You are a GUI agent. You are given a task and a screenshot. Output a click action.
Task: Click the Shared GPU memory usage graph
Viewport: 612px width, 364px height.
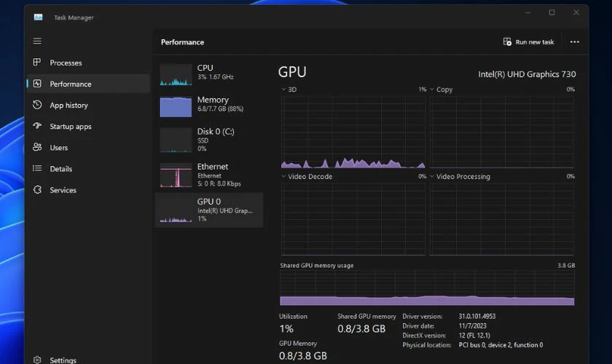coord(427,288)
